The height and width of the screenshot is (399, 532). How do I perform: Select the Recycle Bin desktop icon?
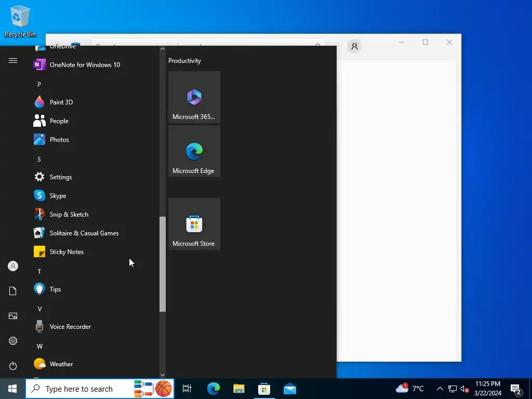[20, 21]
